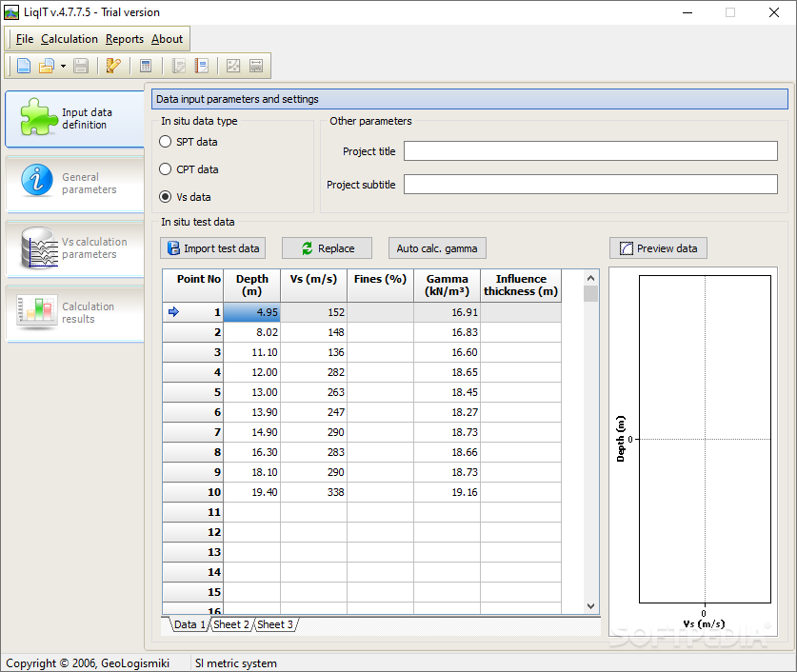Switch to the Data 1 sheet tab
This screenshot has height=672, width=797.
coord(189,624)
